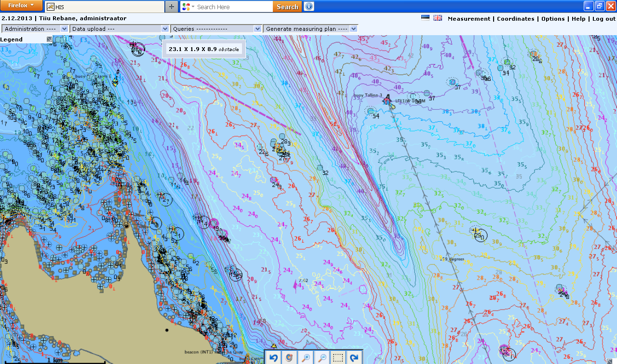Open the Help menu
This screenshot has width=617, height=364.
click(578, 19)
